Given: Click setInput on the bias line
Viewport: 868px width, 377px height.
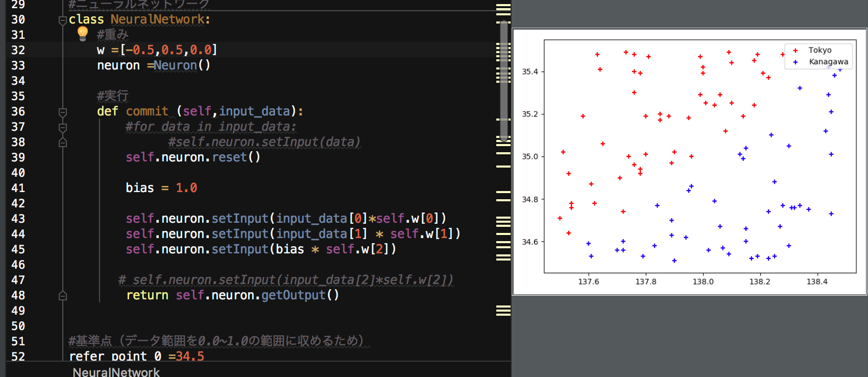Looking at the screenshot, I should (x=240, y=249).
